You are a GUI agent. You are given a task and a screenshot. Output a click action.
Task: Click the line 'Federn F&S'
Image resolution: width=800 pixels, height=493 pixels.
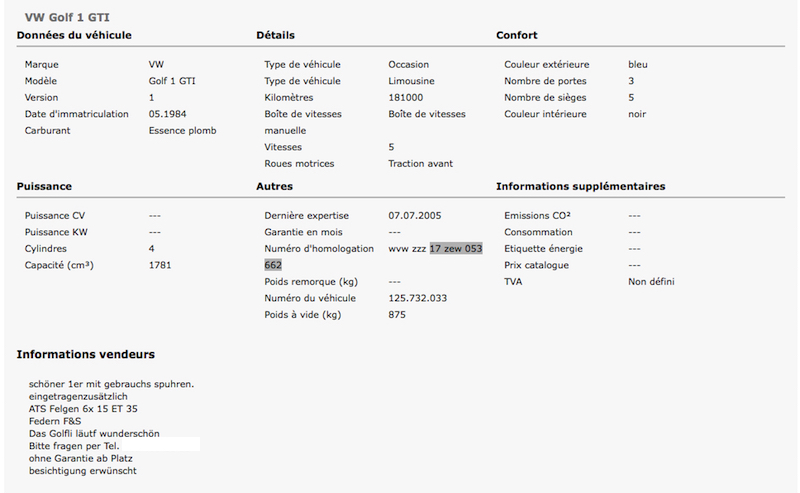pos(55,422)
